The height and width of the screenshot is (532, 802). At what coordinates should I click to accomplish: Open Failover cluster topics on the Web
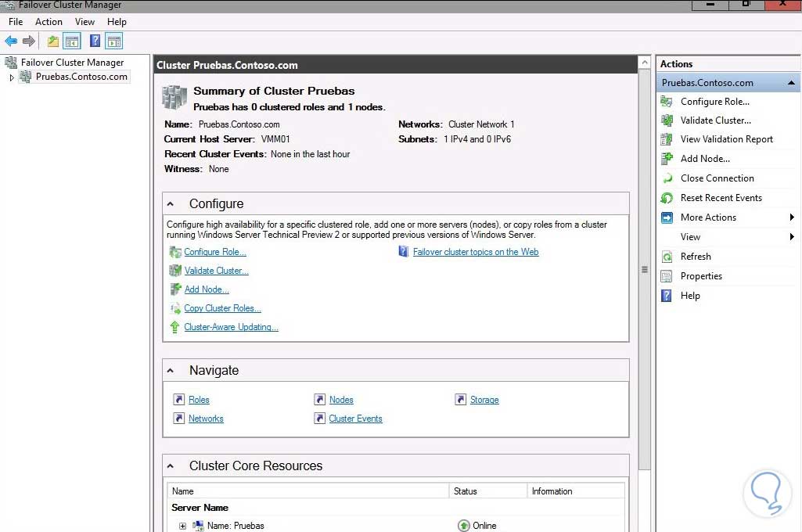pos(476,252)
